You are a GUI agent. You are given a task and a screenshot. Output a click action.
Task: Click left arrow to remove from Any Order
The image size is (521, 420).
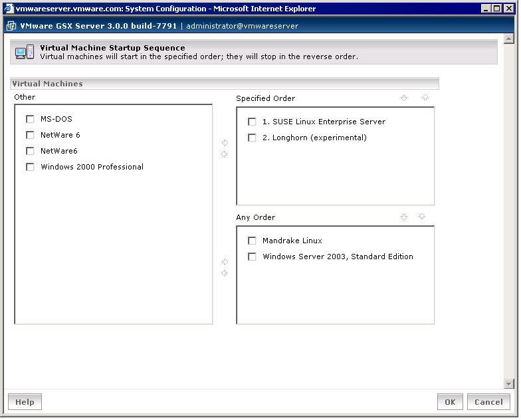225,273
